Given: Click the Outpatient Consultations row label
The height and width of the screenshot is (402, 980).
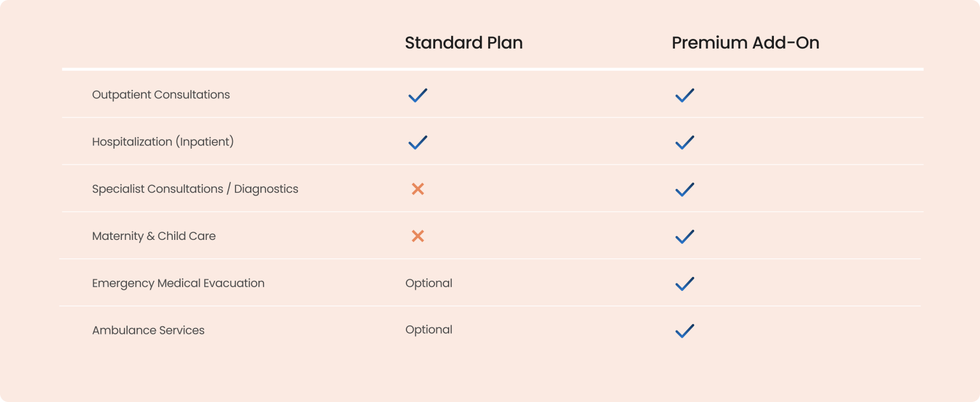Looking at the screenshot, I should coord(161,94).
